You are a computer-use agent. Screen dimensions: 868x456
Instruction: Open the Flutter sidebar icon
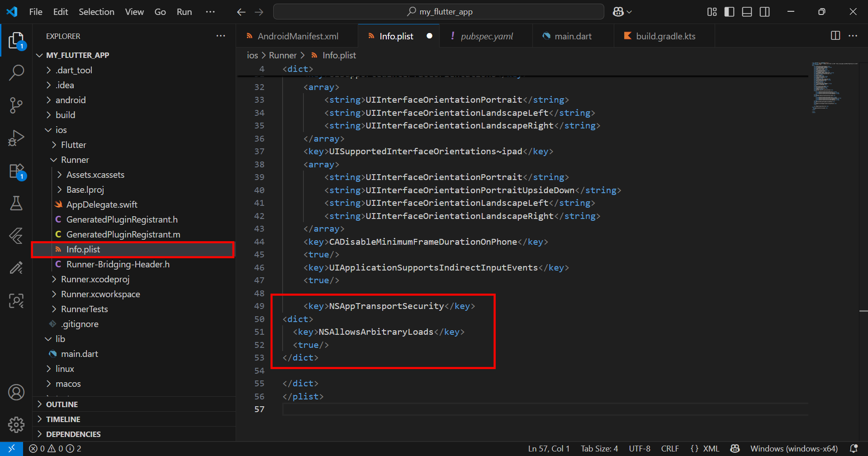pyautogui.click(x=16, y=236)
